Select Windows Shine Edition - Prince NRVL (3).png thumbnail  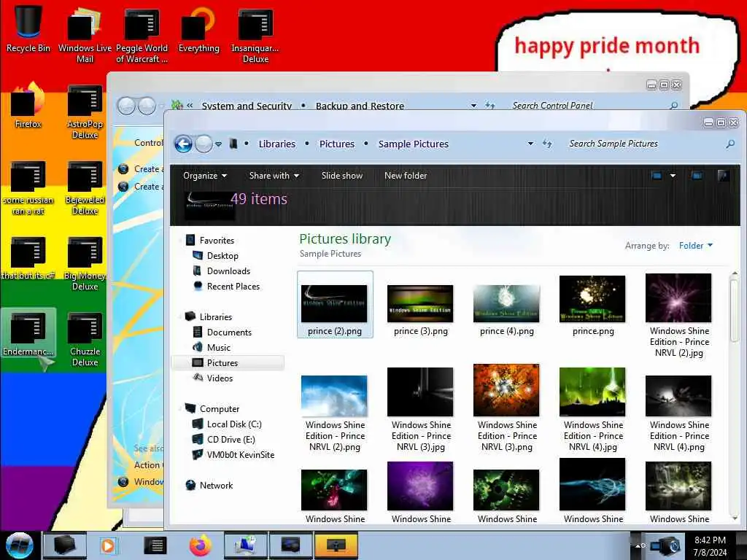(506, 408)
